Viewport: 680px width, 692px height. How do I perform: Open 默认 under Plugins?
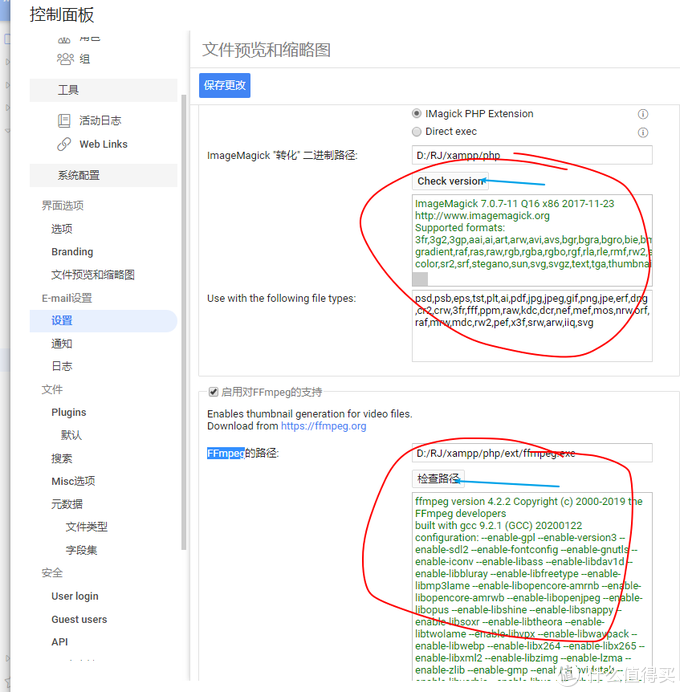click(71, 435)
